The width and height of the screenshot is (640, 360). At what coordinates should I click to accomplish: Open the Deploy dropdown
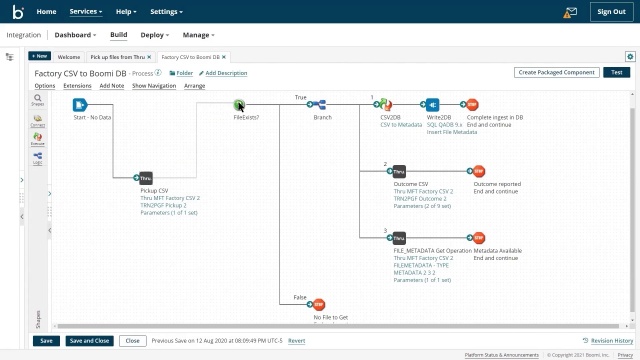coord(155,35)
